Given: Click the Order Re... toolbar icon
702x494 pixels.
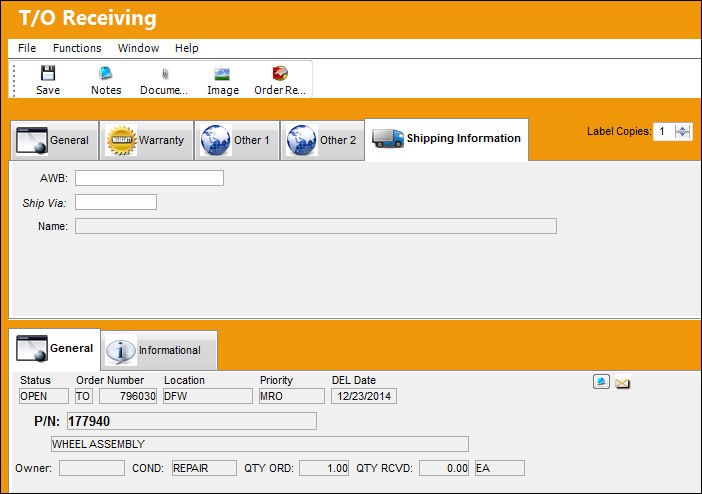Looking at the screenshot, I should pyautogui.click(x=280, y=73).
